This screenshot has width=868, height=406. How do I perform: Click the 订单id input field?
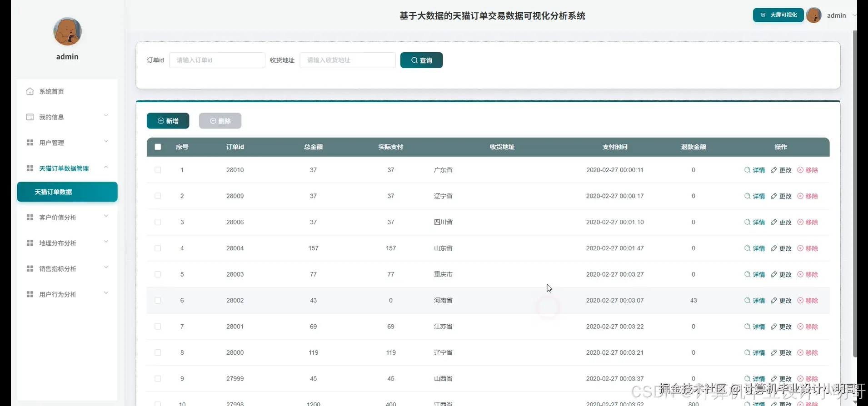click(x=217, y=60)
